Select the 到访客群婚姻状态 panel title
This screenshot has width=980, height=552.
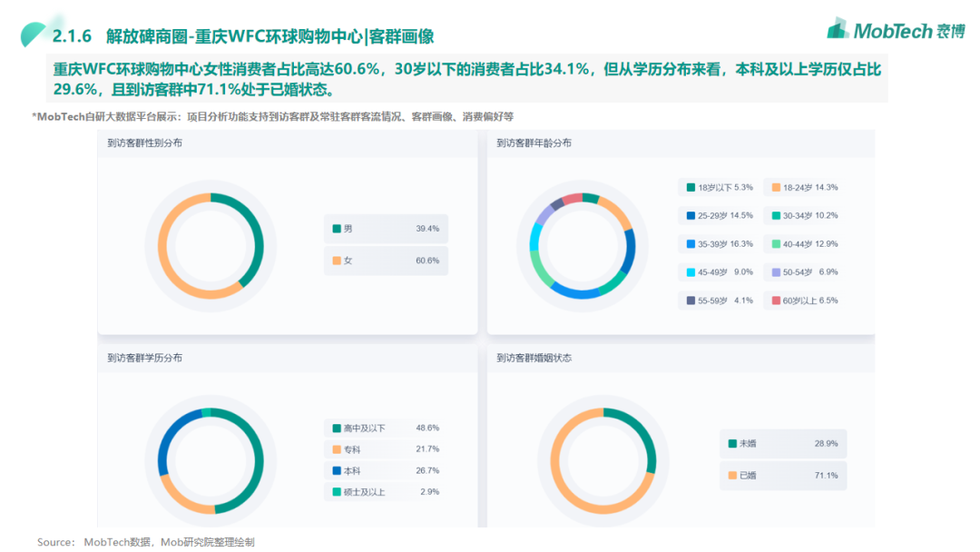534,359
